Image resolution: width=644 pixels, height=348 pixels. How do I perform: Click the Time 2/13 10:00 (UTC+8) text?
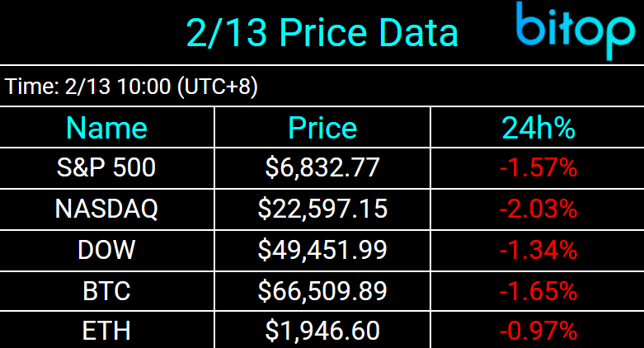point(132,87)
